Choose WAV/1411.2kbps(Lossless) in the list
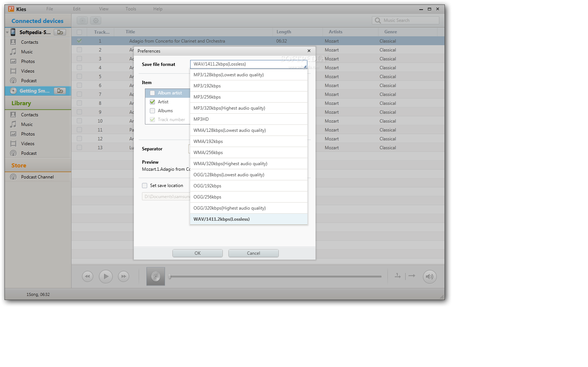The image size is (588, 367). click(x=249, y=219)
